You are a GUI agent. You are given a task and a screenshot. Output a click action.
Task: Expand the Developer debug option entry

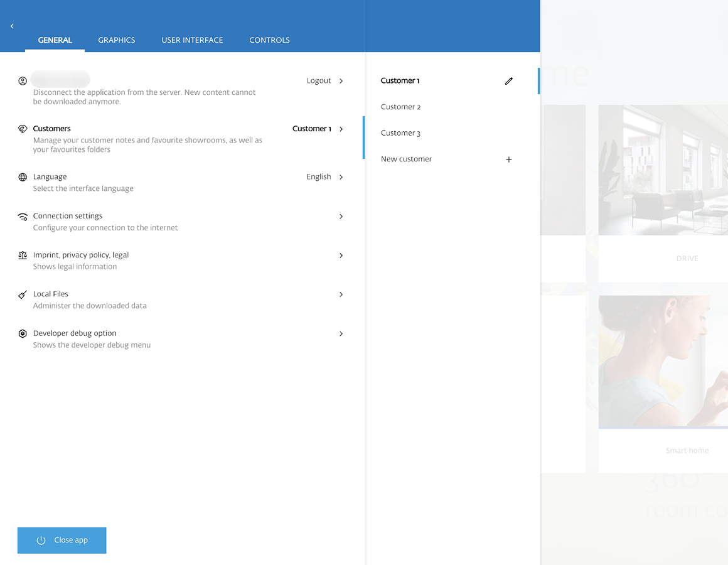(341, 333)
